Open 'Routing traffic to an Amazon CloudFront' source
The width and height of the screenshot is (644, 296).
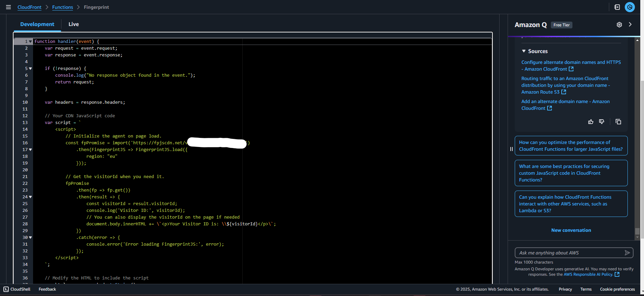(x=566, y=85)
